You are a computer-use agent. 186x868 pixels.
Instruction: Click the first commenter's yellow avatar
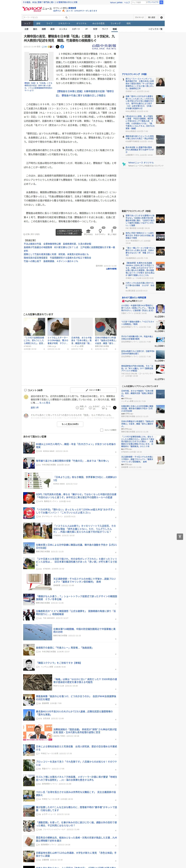(26, 397)
